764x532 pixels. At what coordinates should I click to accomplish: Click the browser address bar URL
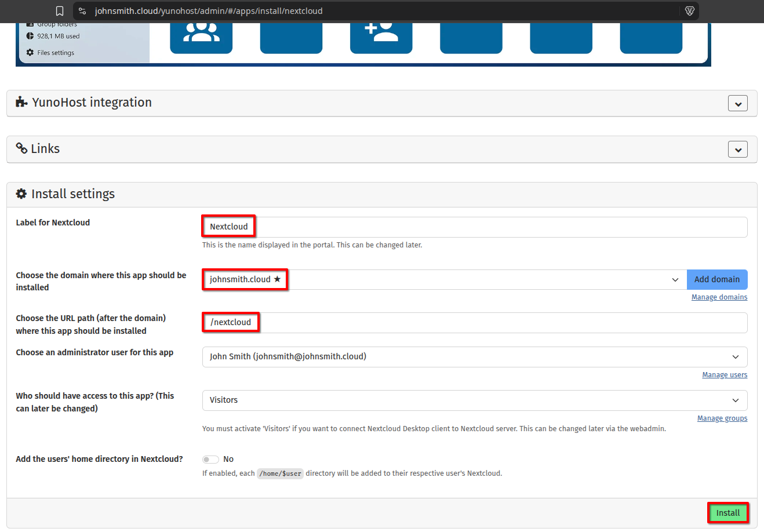(x=209, y=11)
